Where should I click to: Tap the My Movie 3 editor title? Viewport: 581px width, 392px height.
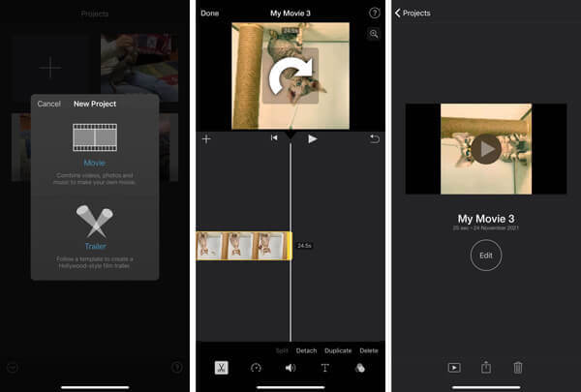[290, 13]
